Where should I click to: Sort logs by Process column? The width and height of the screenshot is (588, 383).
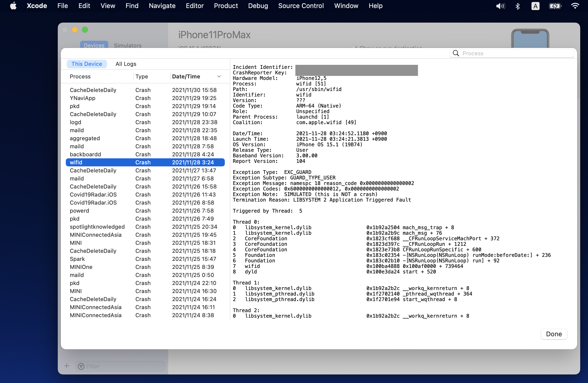point(80,76)
